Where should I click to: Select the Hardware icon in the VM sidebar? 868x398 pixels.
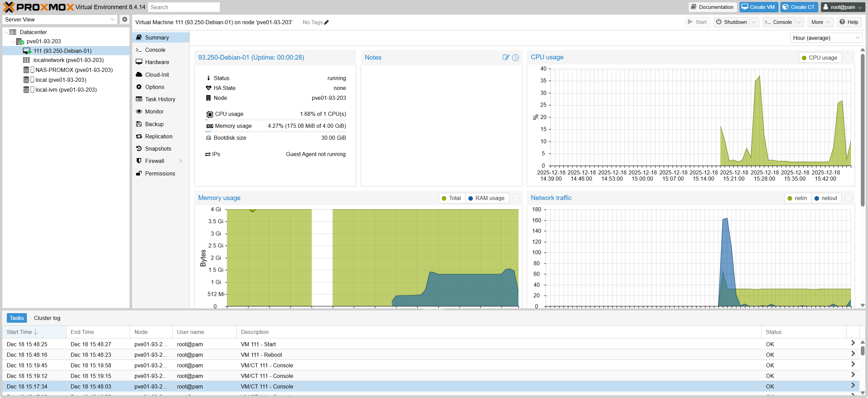139,62
